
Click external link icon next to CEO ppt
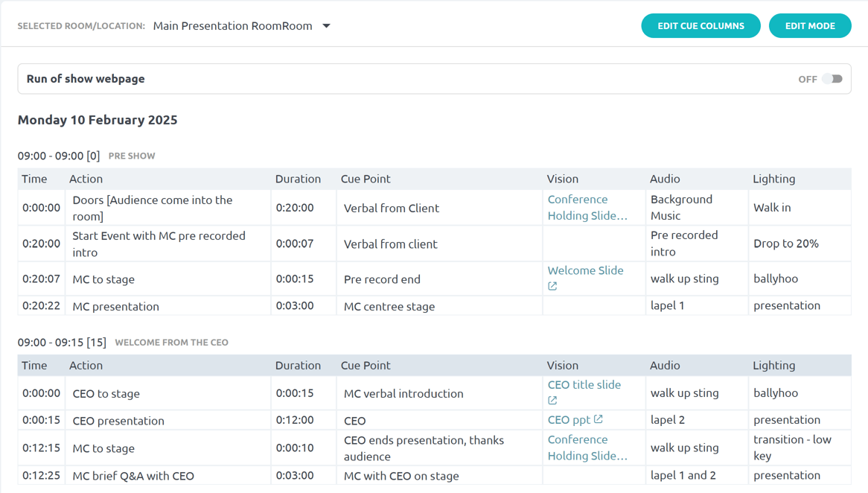pos(599,419)
